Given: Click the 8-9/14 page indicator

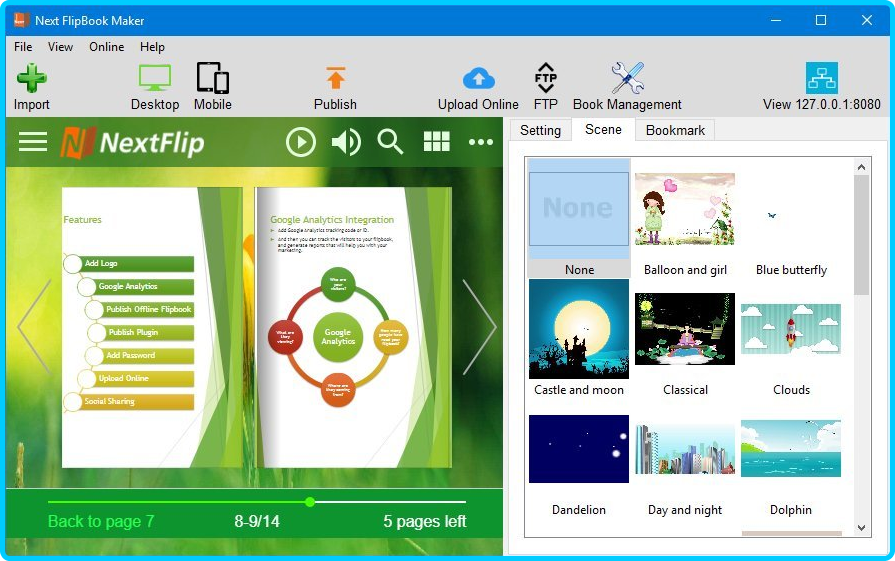Looking at the screenshot, I should coord(257,521).
